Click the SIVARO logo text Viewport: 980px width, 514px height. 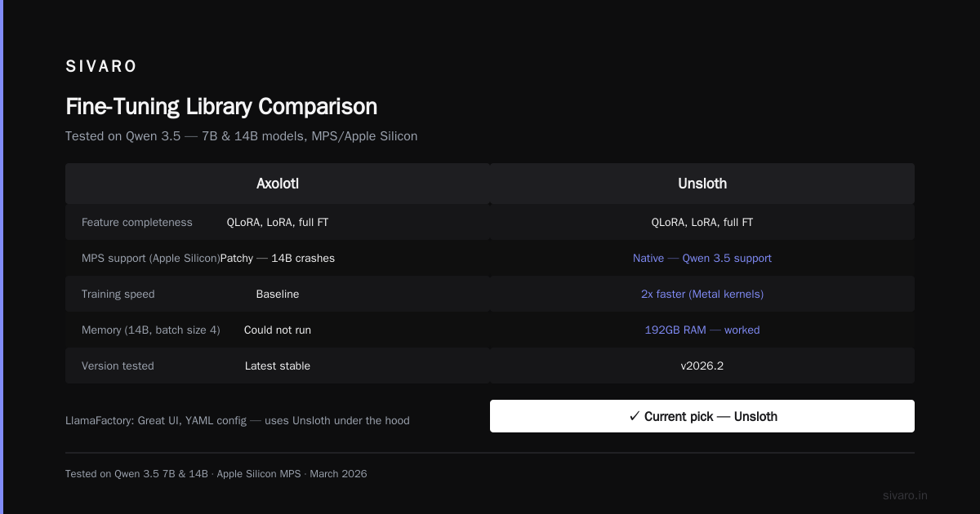(101, 66)
